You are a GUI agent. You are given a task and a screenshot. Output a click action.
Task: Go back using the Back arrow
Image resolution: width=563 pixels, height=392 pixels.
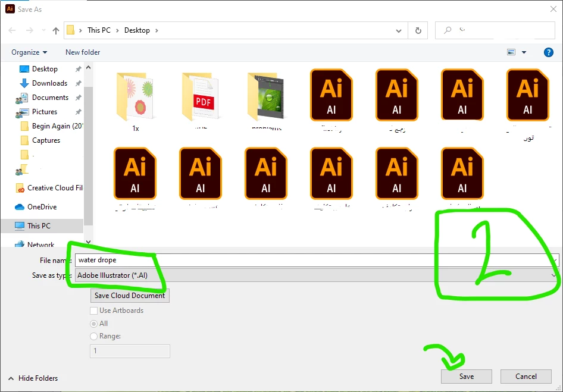point(12,30)
